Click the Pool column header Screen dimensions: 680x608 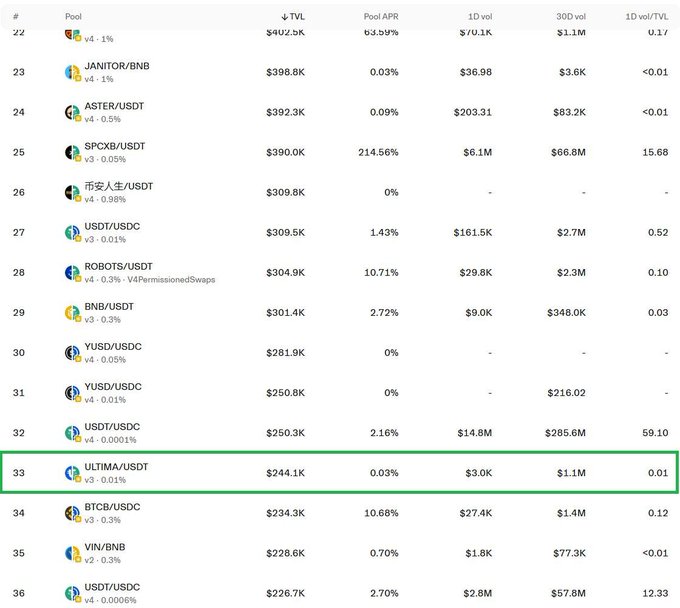[x=73, y=16]
